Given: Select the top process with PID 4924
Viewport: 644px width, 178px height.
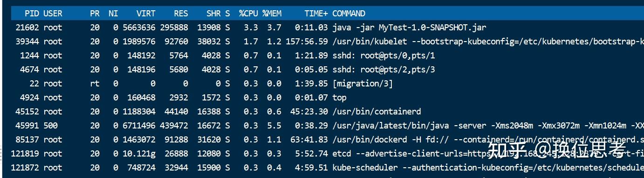Looking at the screenshot, I should [327, 98].
